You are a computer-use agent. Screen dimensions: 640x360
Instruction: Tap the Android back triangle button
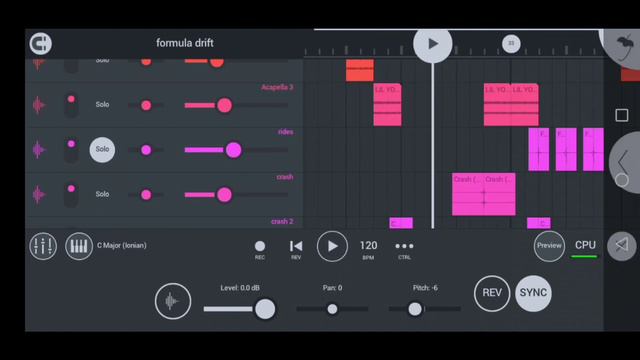click(x=622, y=245)
